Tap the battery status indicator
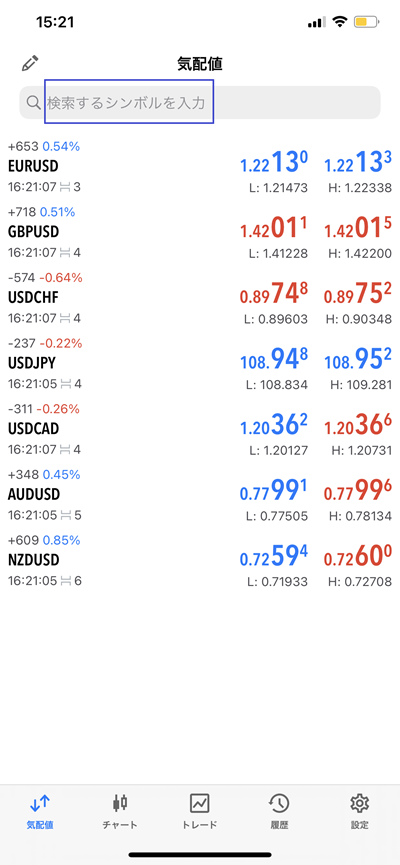The height and width of the screenshot is (865, 400). click(x=366, y=23)
